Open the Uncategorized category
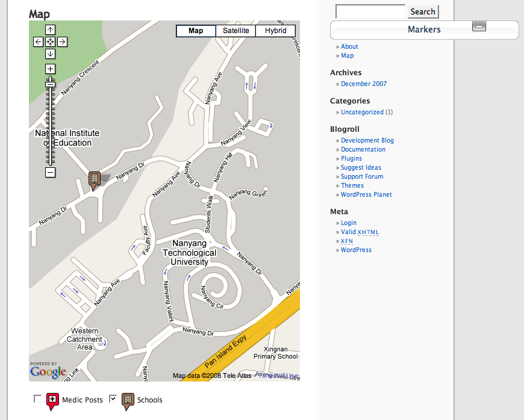 [362, 112]
